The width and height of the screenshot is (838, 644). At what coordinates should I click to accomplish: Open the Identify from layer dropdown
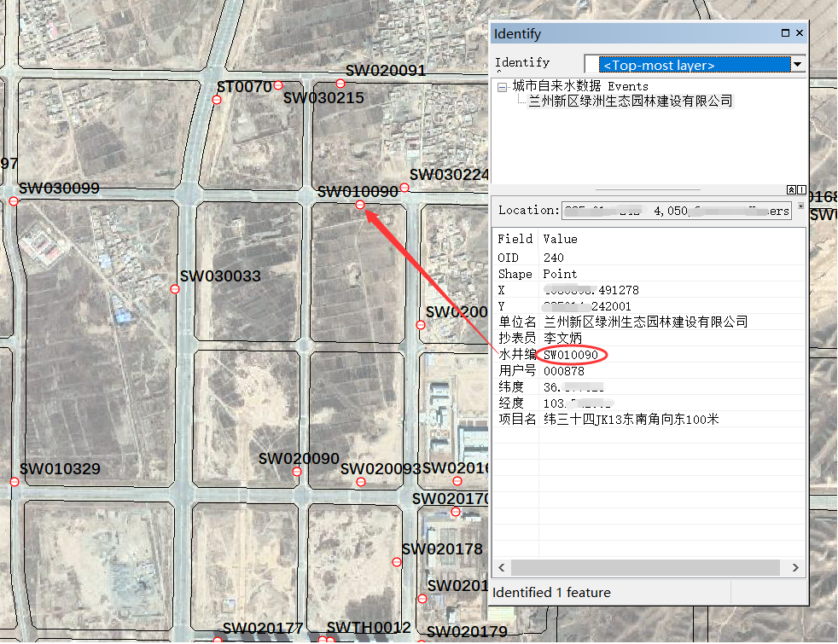798,65
